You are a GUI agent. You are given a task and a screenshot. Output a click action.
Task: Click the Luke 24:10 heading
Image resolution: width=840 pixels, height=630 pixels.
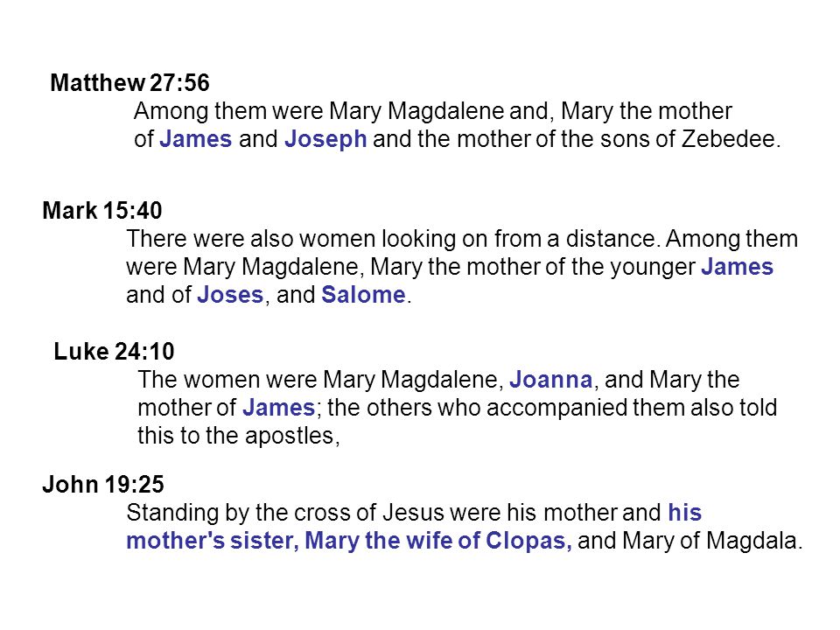[x=114, y=352]
